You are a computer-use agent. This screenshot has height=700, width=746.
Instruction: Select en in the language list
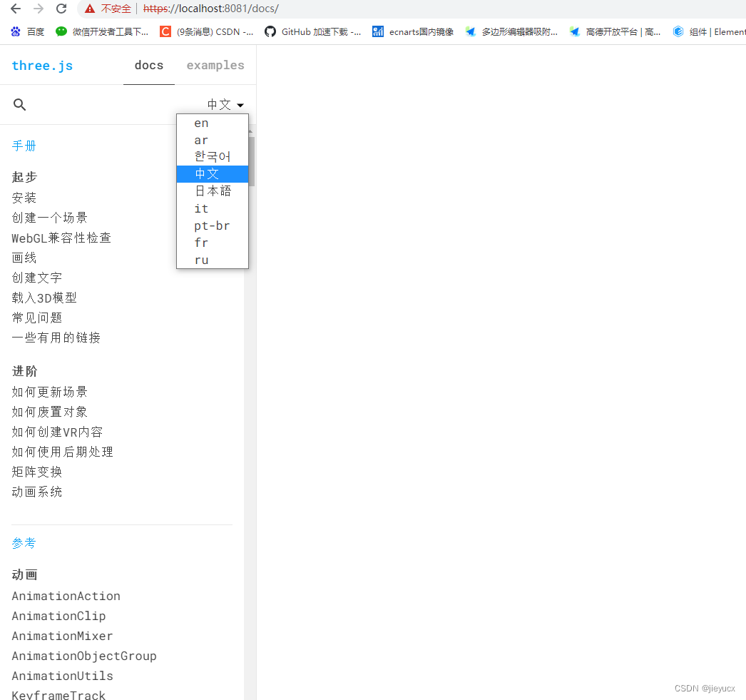coord(213,123)
